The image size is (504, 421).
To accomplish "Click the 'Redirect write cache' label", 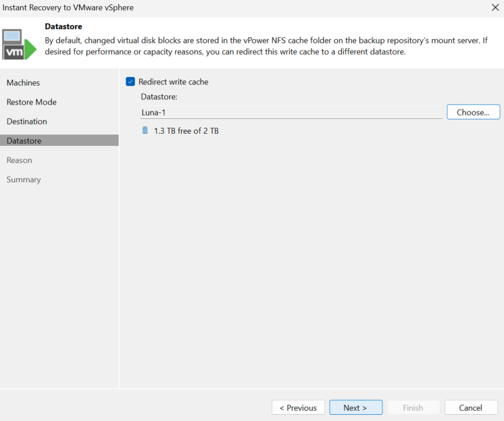I will click(173, 82).
